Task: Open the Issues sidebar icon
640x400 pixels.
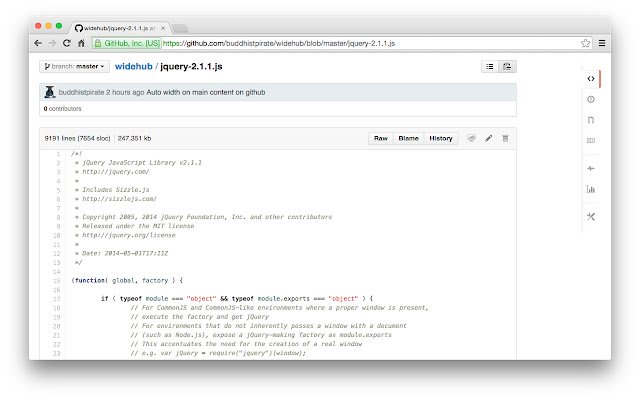Action: 591,99
